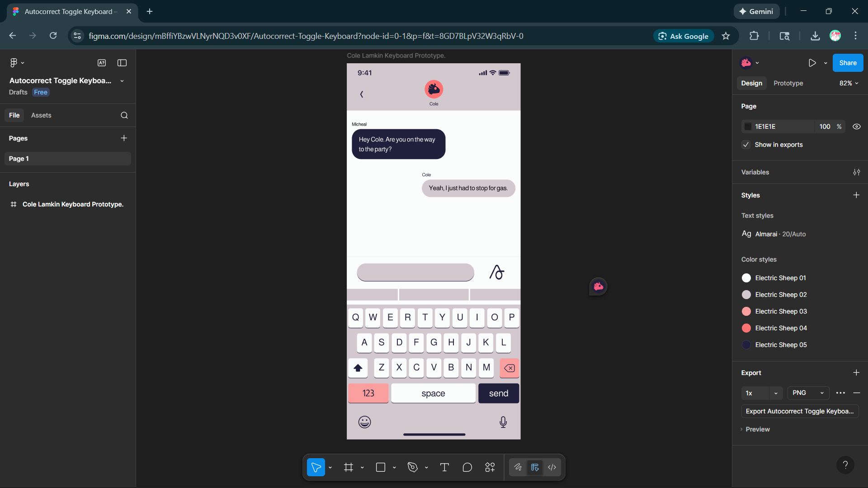Open the Actions tool in toolbar
The height and width of the screenshot is (488, 868).
pyautogui.click(x=490, y=467)
